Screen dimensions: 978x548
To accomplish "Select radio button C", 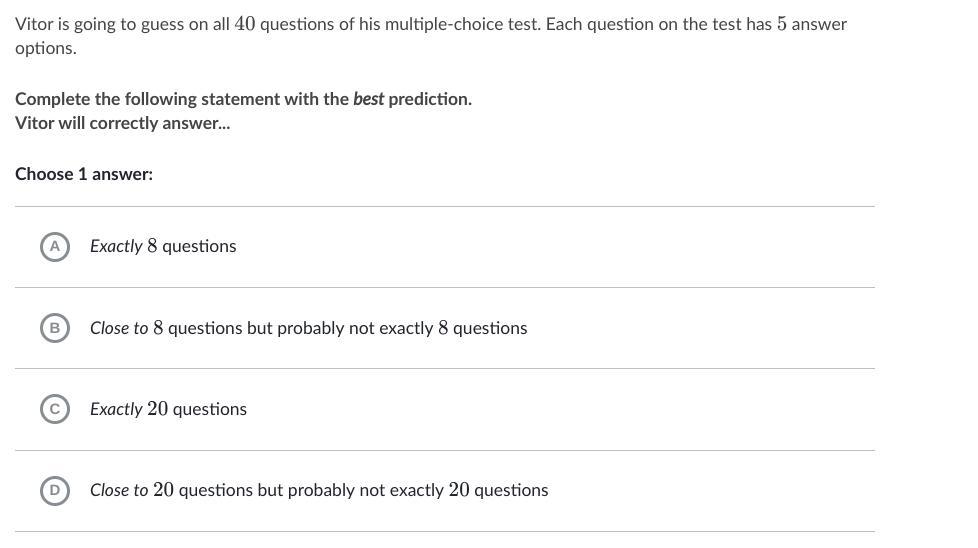I will click(x=55, y=409).
